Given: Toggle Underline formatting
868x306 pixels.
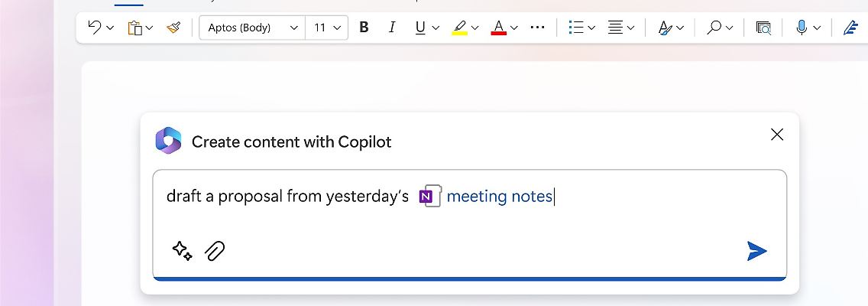Looking at the screenshot, I should (420, 28).
